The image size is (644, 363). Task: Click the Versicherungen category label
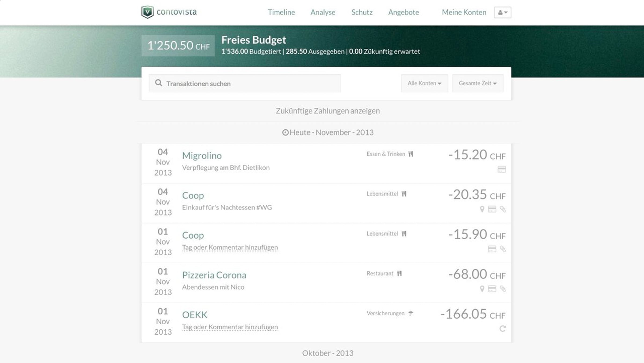click(x=385, y=313)
